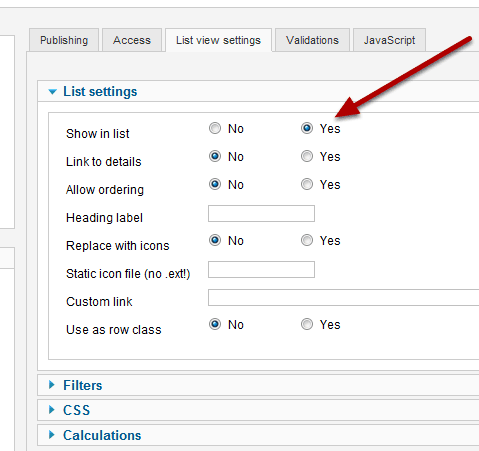The height and width of the screenshot is (451, 479).
Task: Open the Access tab
Action: coord(132,40)
